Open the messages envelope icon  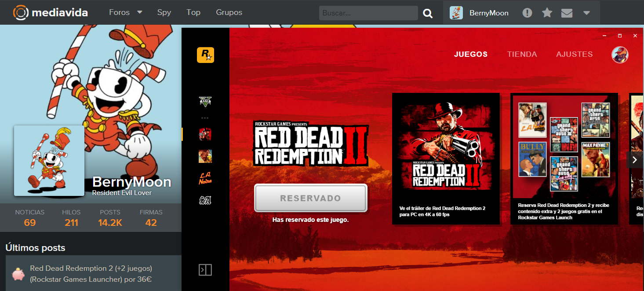coord(567,13)
